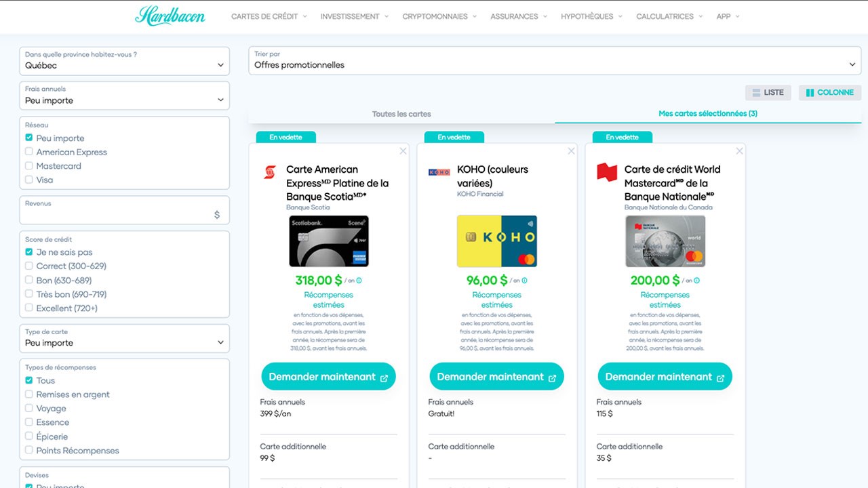The image size is (868, 488).
Task: Remove the Scotia American Express card with X
Action: pos(403,151)
